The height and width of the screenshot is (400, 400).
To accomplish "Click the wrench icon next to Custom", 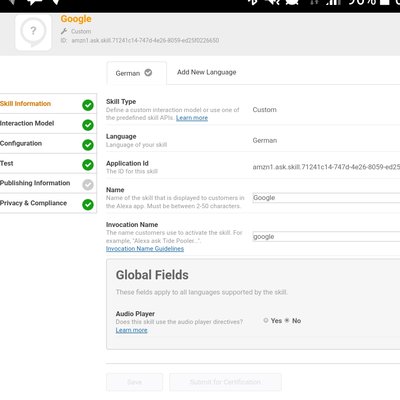I will click(x=64, y=31).
